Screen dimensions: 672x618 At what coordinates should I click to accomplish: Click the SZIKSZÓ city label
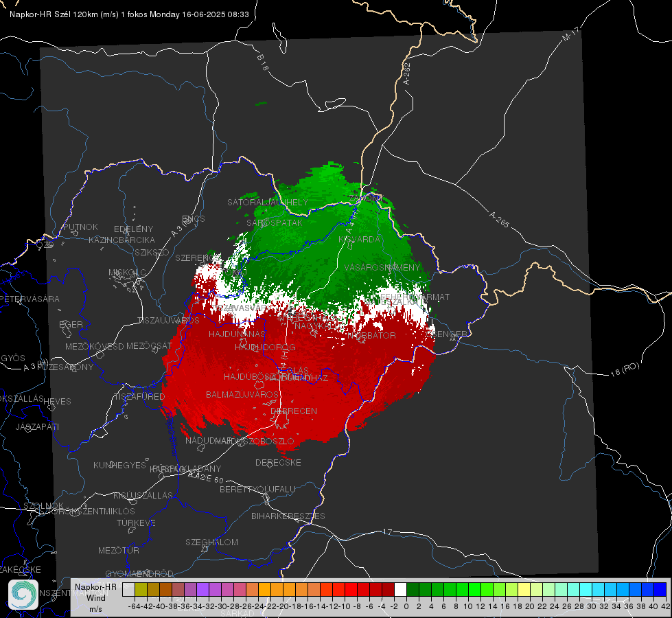152,252
